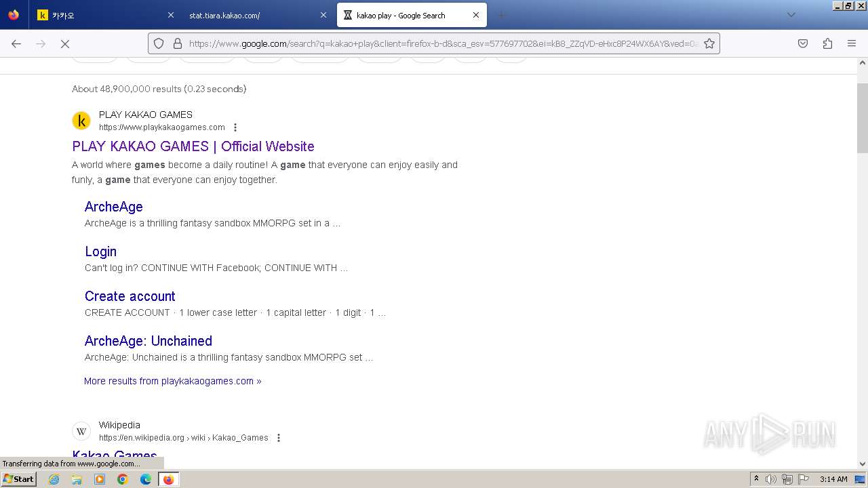Open the list all tabs dropdown
This screenshot has height=488, width=868.
[x=791, y=15]
